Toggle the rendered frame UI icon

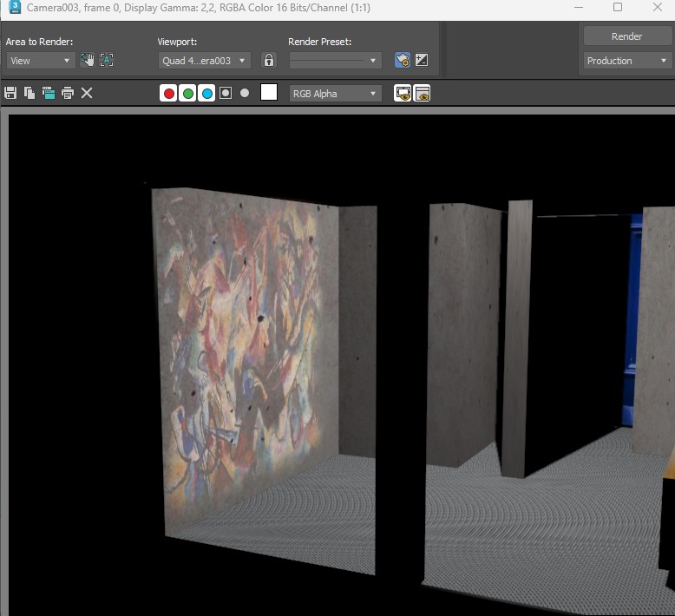(x=422, y=93)
